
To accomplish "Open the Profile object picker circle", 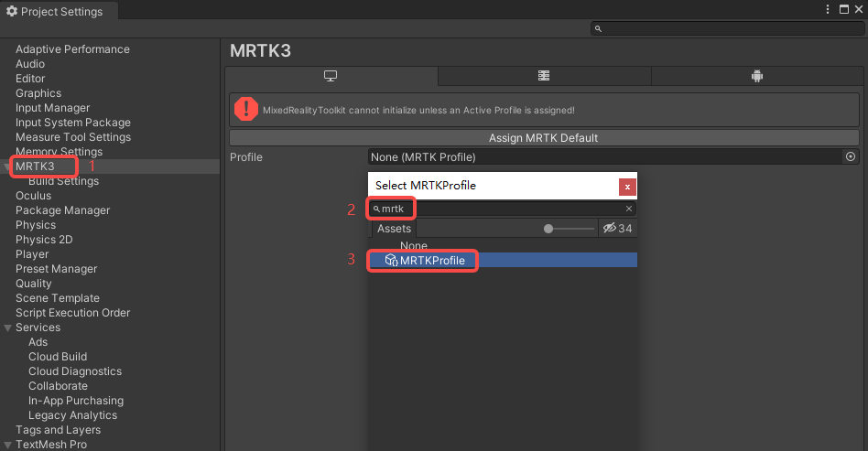I will pyautogui.click(x=851, y=157).
